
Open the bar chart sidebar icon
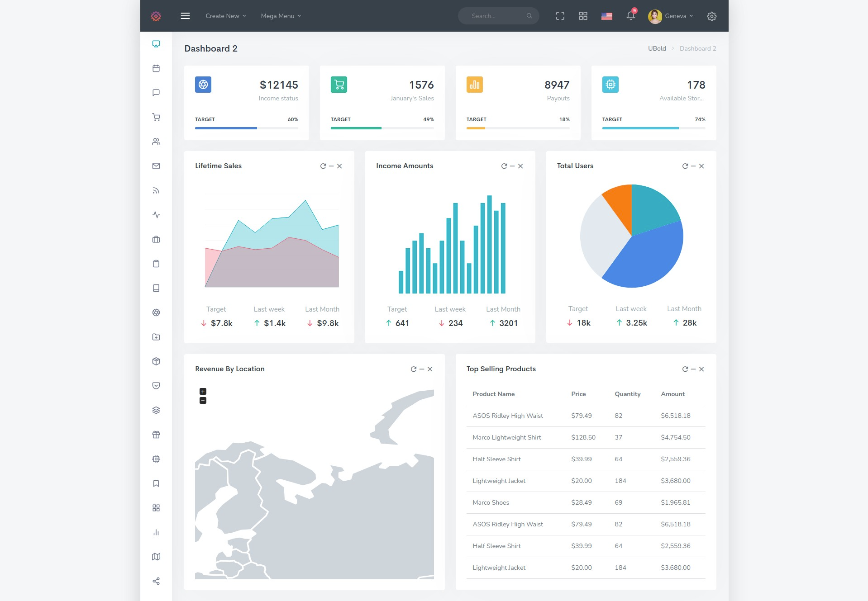[x=156, y=532]
